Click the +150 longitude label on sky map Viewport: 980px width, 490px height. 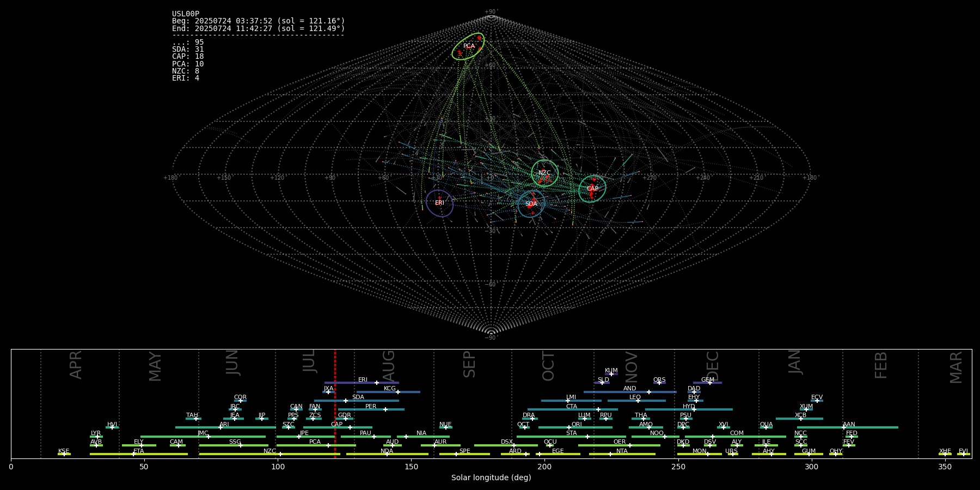point(224,178)
